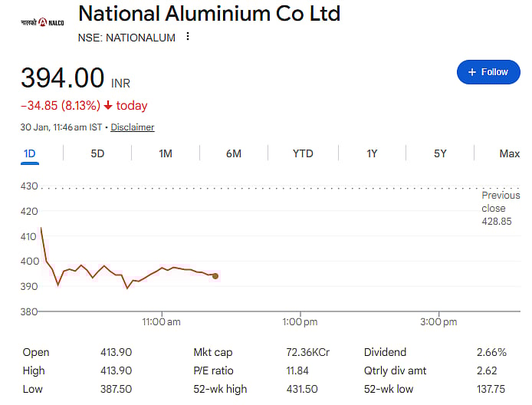
Task: Click the Follow button
Action: (488, 71)
